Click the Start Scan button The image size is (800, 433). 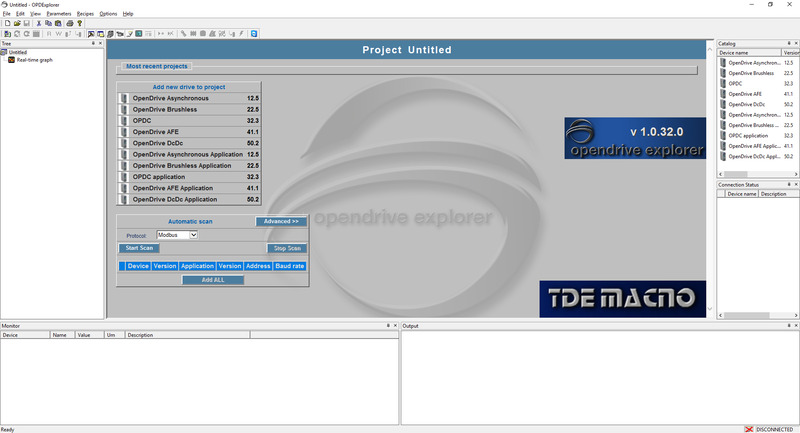click(x=139, y=248)
